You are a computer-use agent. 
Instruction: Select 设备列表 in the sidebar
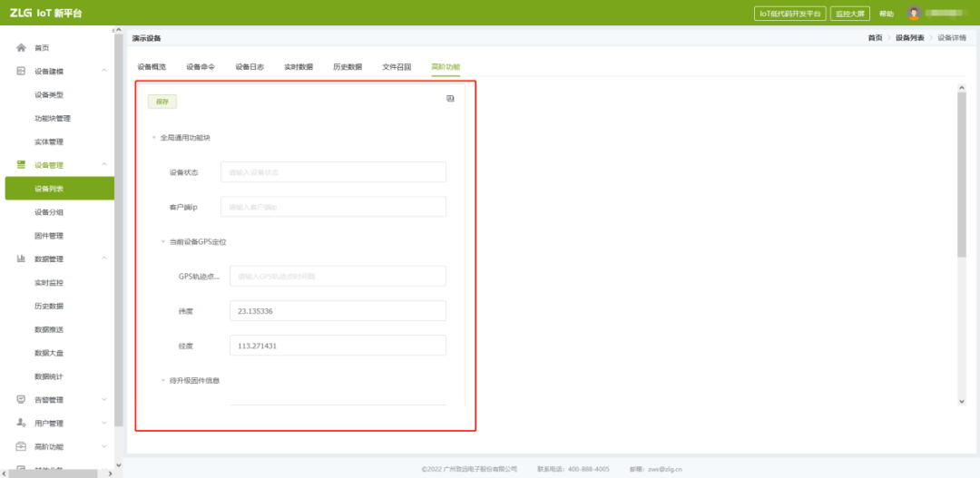coord(59,189)
